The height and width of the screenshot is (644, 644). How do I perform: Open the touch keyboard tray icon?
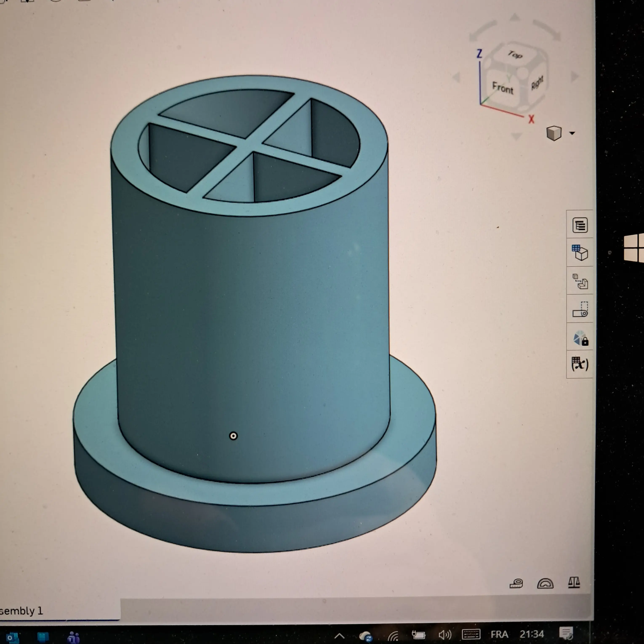[x=471, y=634]
